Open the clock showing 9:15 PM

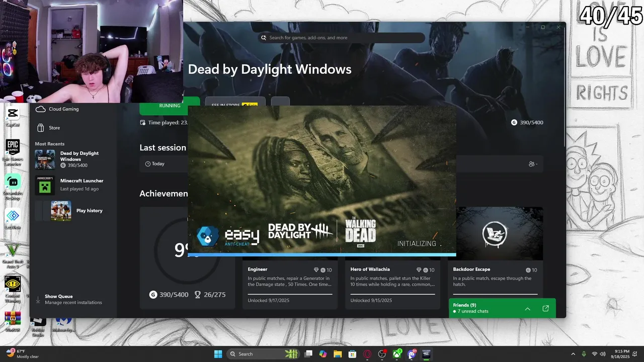click(x=621, y=354)
